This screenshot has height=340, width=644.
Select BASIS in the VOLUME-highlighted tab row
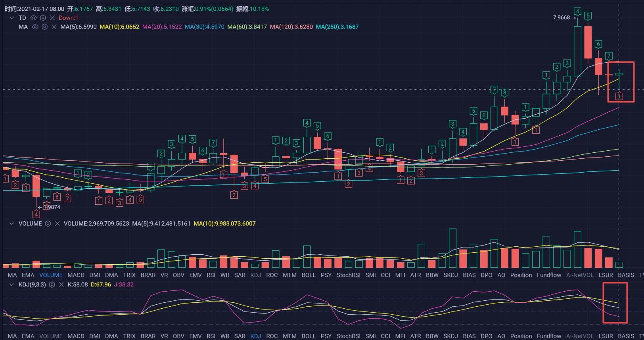point(626,275)
